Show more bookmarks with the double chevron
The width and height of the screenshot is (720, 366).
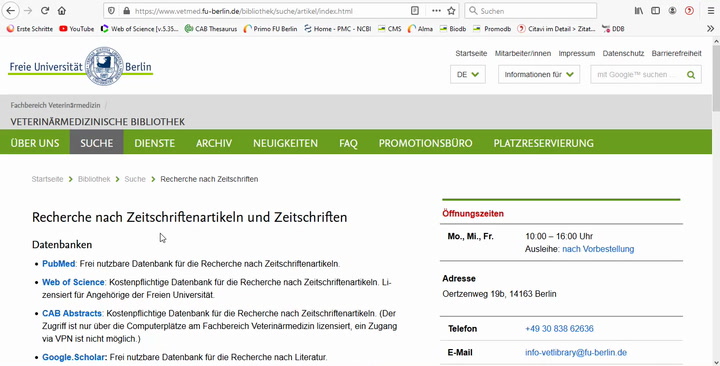click(x=710, y=28)
